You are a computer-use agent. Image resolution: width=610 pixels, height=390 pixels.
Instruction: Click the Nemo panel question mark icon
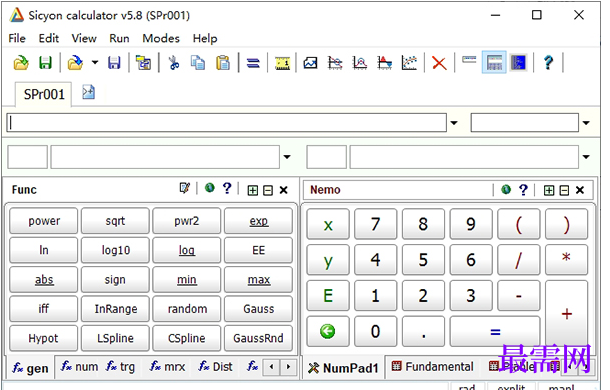click(x=524, y=190)
